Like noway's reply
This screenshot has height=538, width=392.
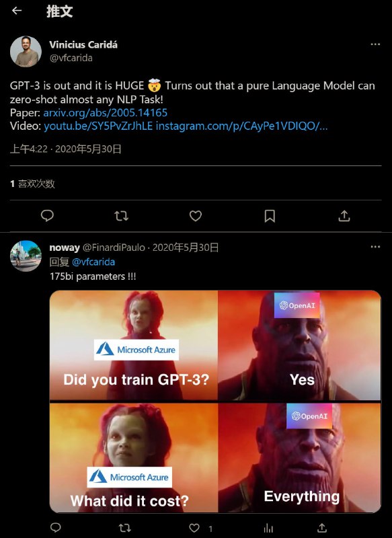coord(194,528)
